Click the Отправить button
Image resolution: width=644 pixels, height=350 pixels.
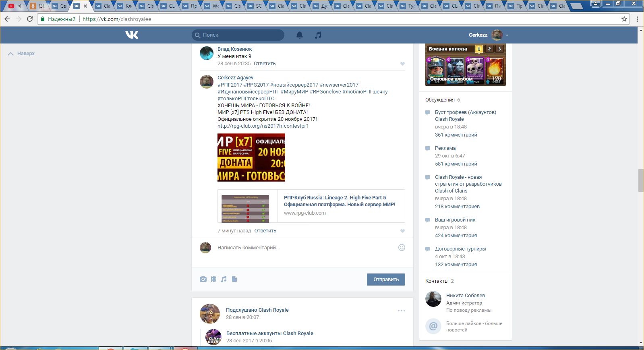[386, 280]
